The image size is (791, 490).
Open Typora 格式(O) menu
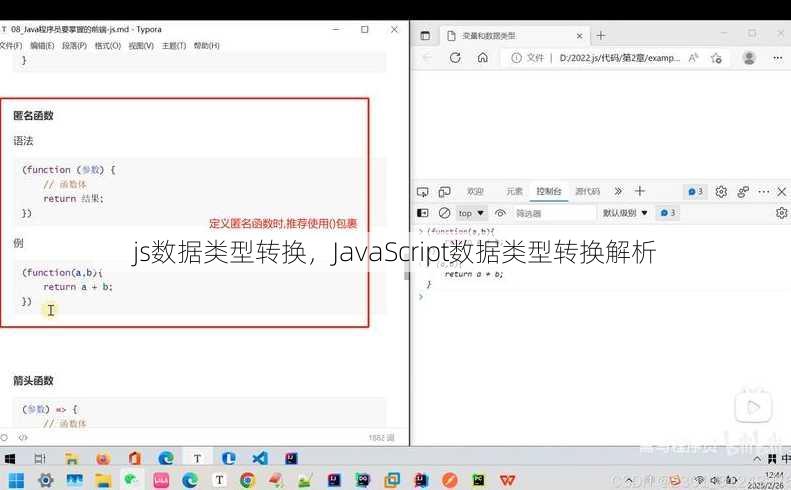point(107,45)
